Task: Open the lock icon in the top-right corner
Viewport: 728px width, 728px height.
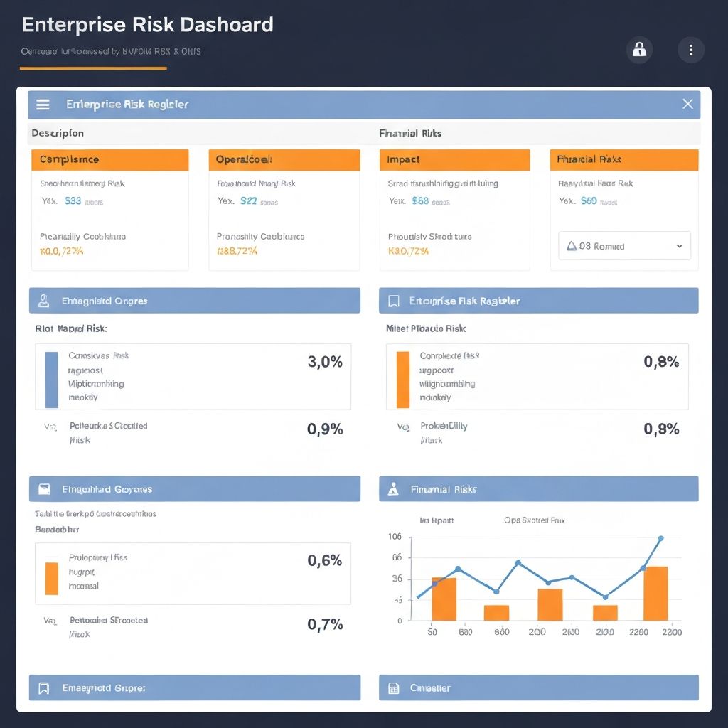Action: [x=638, y=50]
